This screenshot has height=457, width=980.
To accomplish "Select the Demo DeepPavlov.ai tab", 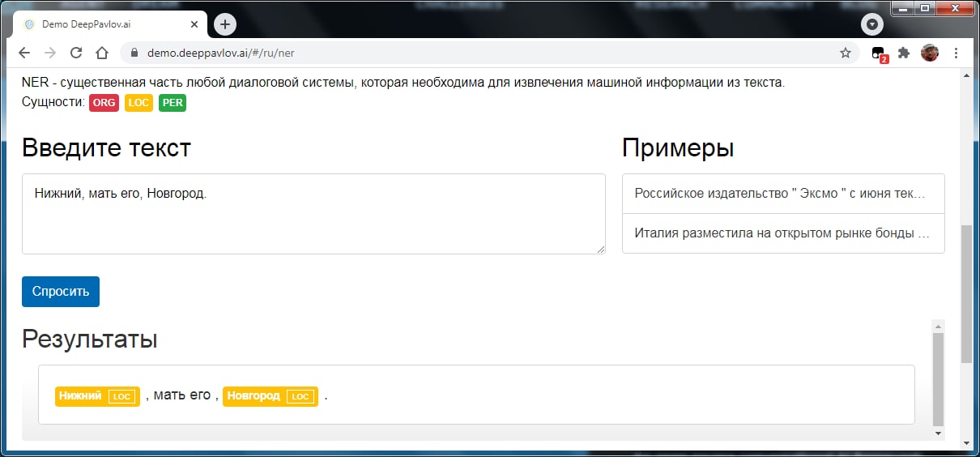I will (x=111, y=24).
